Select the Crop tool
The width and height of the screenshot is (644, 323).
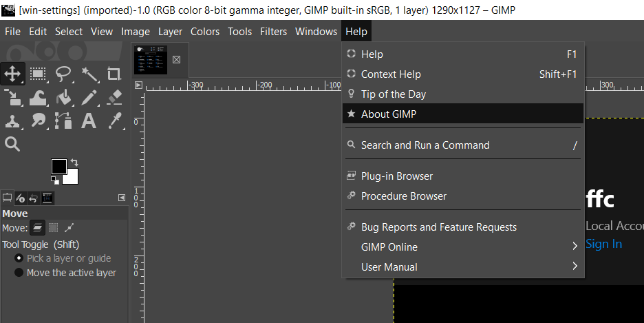[114, 74]
